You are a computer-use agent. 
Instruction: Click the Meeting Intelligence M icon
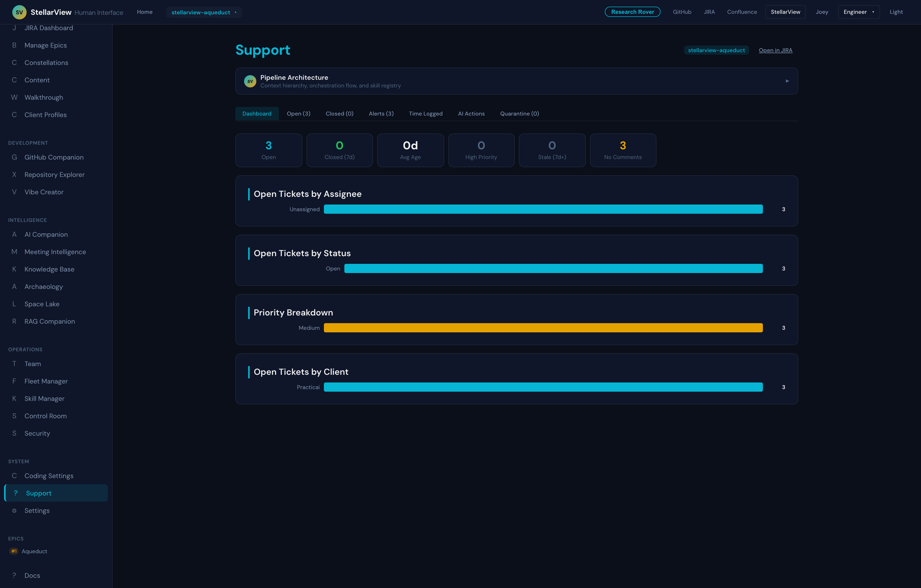pyautogui.click(x=14, y=252)
